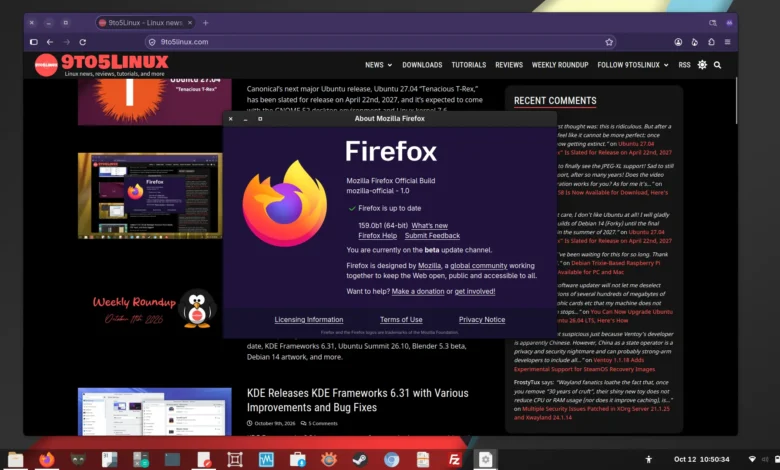This screenshot has height=470, width=780.
Task: Open the system monitor graph icon in taskbar
Action: click(x=266, y=460)
